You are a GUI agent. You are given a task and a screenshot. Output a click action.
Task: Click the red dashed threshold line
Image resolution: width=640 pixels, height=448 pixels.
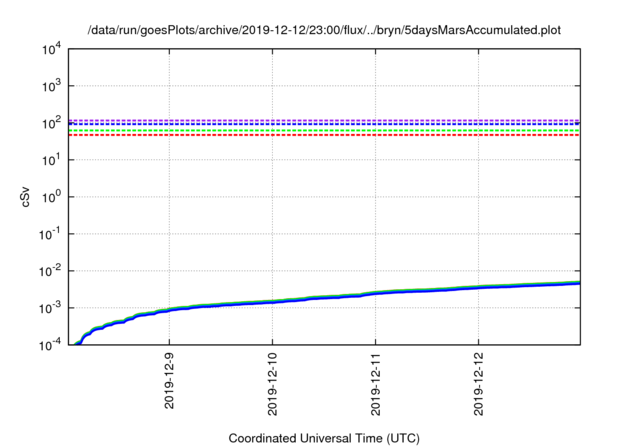(x=324, y=135)
